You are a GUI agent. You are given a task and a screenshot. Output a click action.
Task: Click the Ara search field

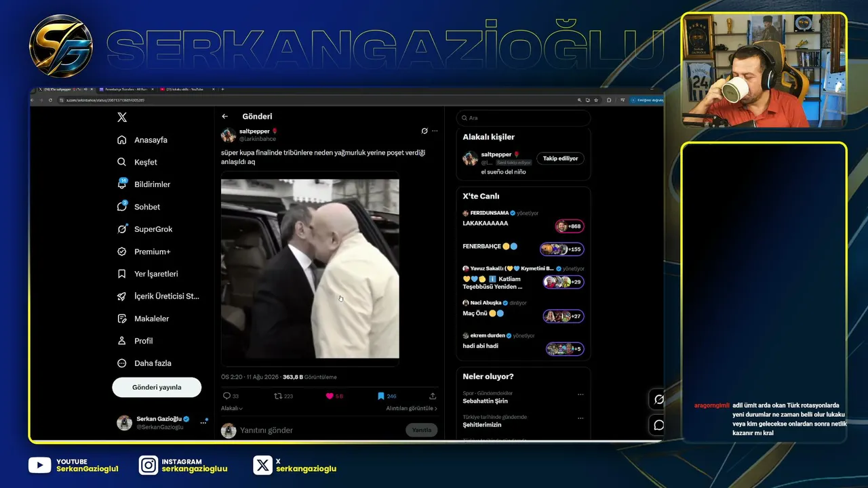point(523,118)
